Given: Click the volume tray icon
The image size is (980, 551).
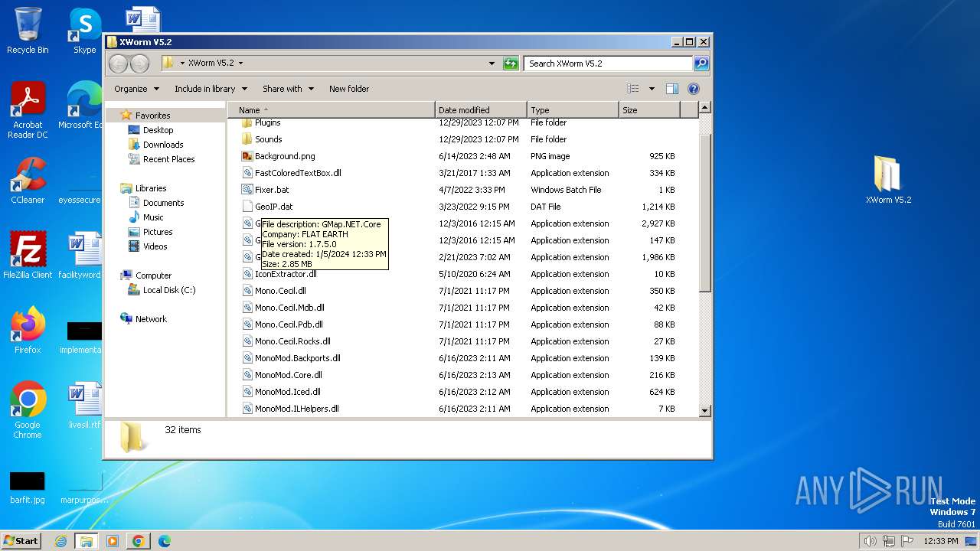Looking at the screenshot, I should pyautogui.click(x=870, y=541).
